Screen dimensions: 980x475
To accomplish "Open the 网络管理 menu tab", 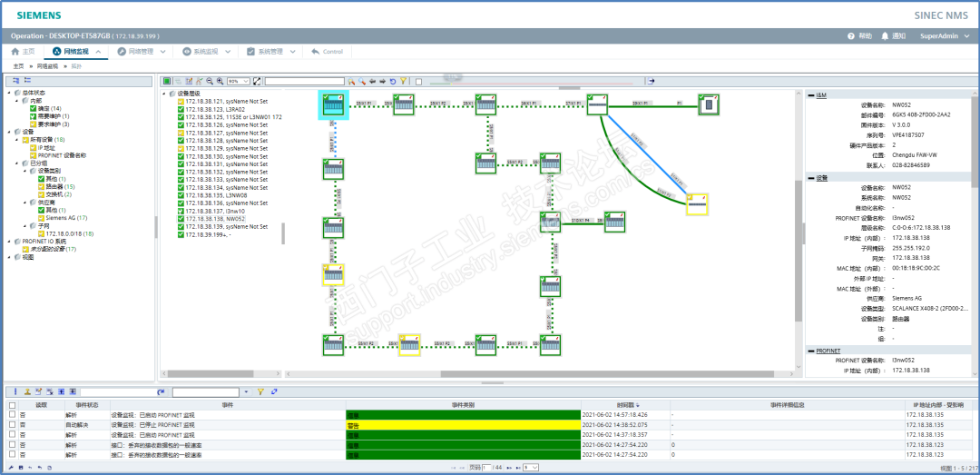I will [x=142, y=52].
